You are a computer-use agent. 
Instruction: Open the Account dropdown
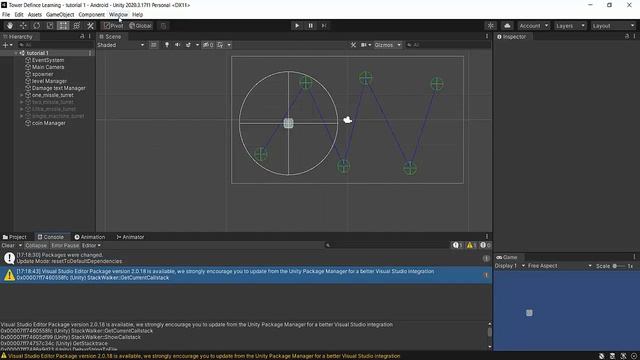point(533,26)
